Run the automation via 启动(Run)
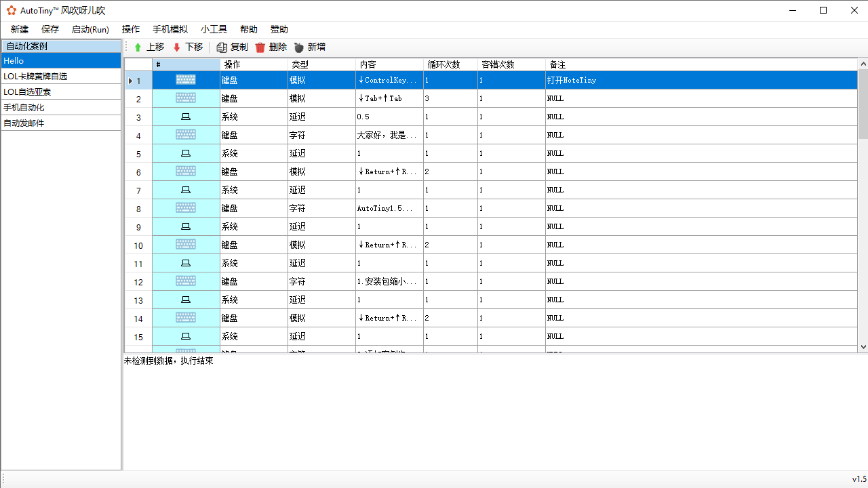 pyautogui.click(x=90, y=29)
